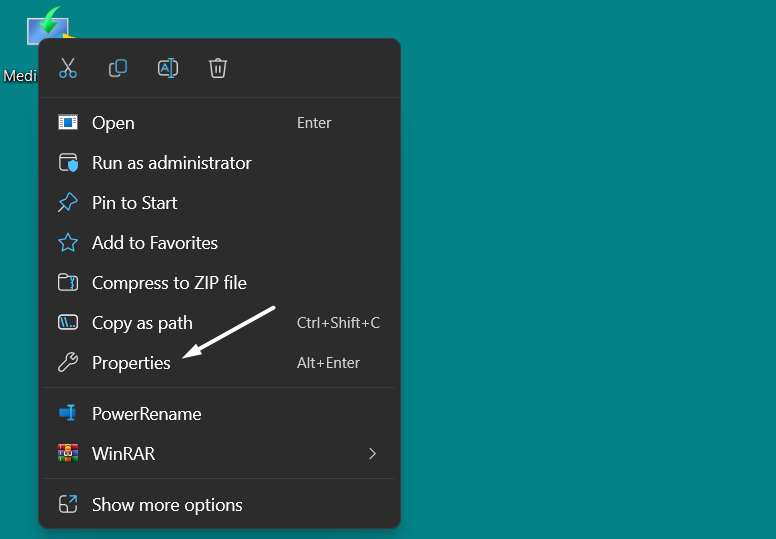The image size is (776, 539).
Task: Click the wrench icon beside Properties
Action: click(x=68, y=363)
